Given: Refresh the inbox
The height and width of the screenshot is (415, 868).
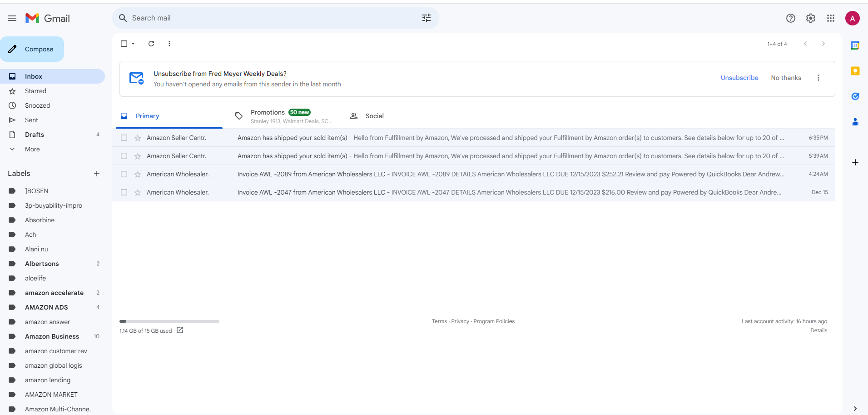Looking at the screenshot, I should tap(151, 44).
